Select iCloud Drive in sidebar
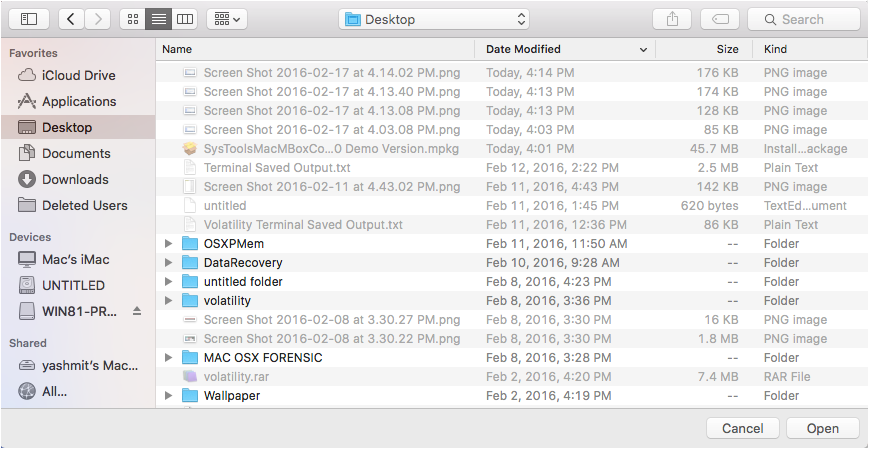The image size is (869, 450). tap(78, 75)
